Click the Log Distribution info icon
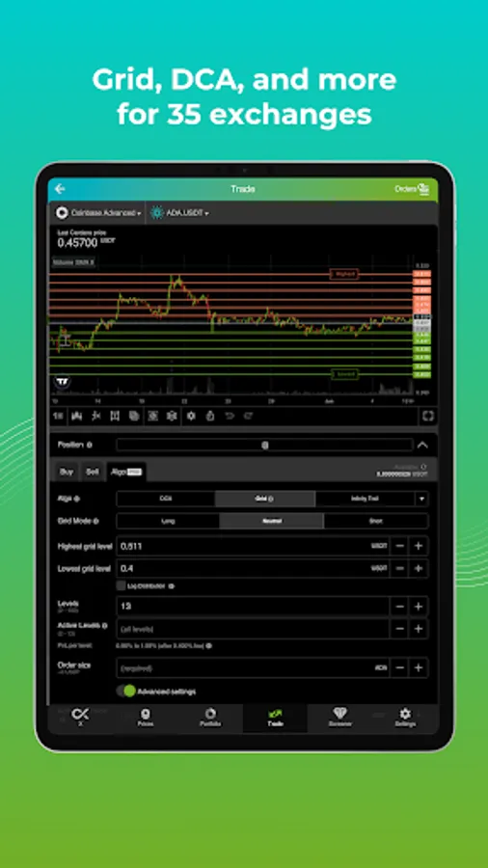The image size is (488, 868). [171, 585]
